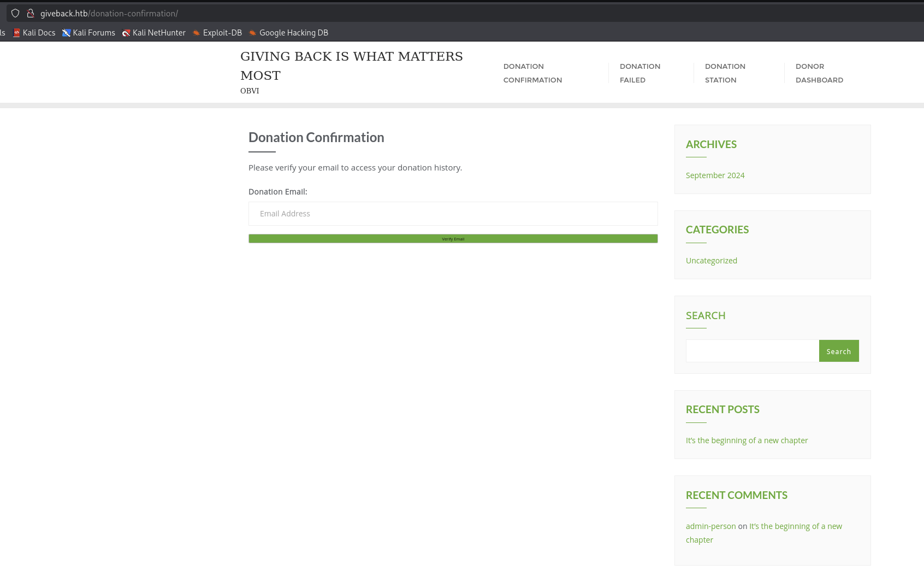Open the Kali Docs bookmark
The height and width of the screenshot is (576, 924).
pos(34,32)
